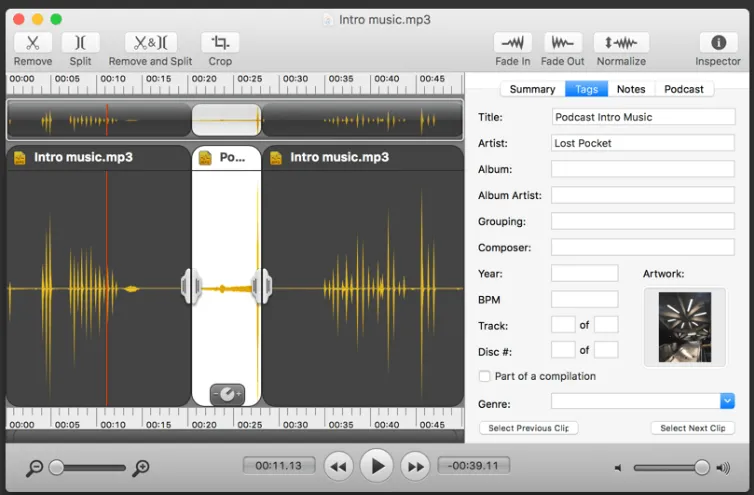
Task: Click the horizontal scrollbar under the timeline
Action: click(x=235, y=436)
